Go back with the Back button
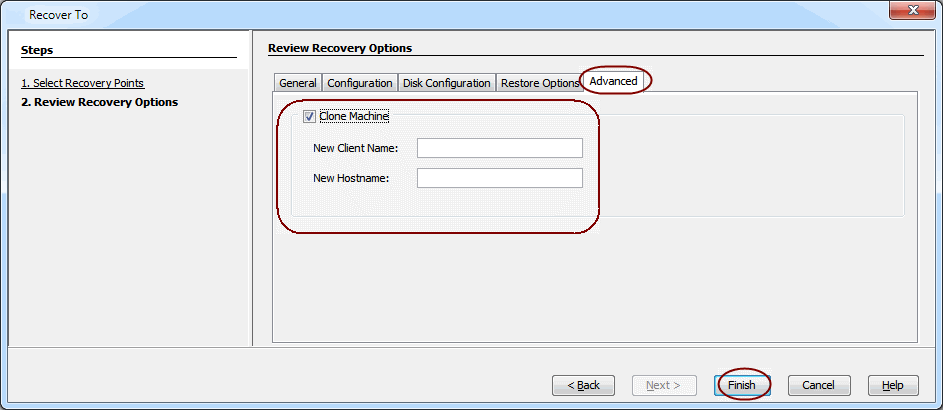 [x=583, y=385]
